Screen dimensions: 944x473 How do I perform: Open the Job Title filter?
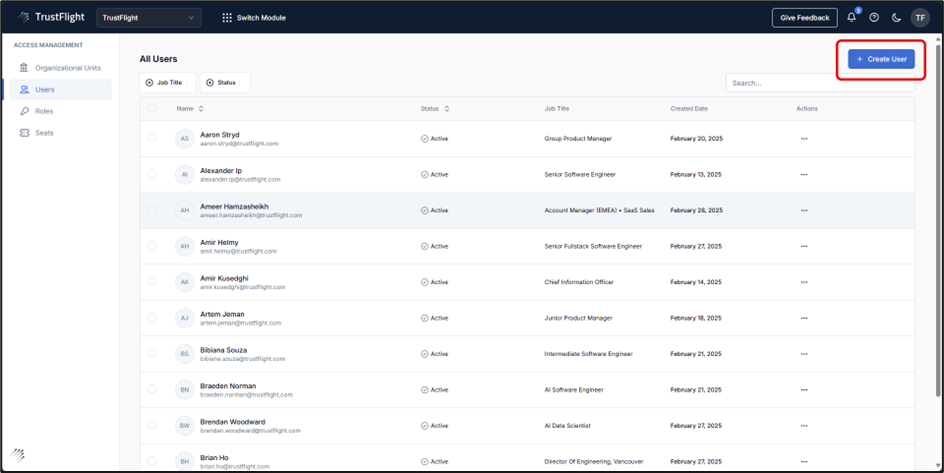[167, 82]
